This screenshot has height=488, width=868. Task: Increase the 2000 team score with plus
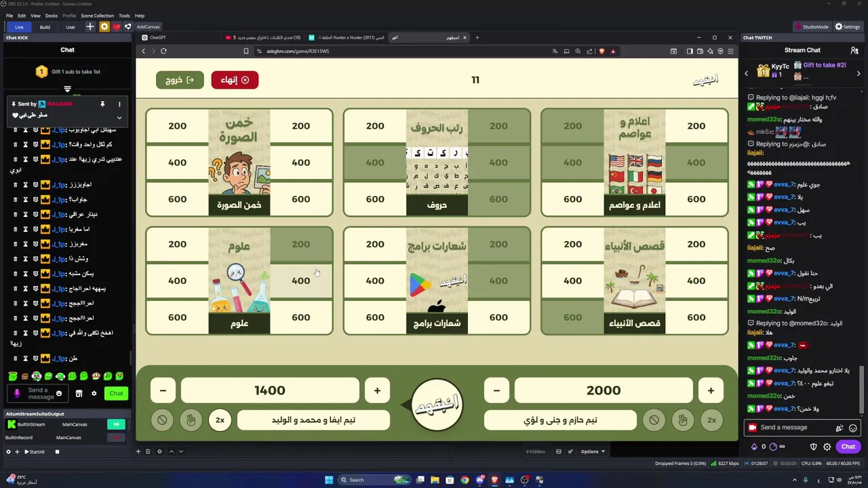tap(711, 390)
